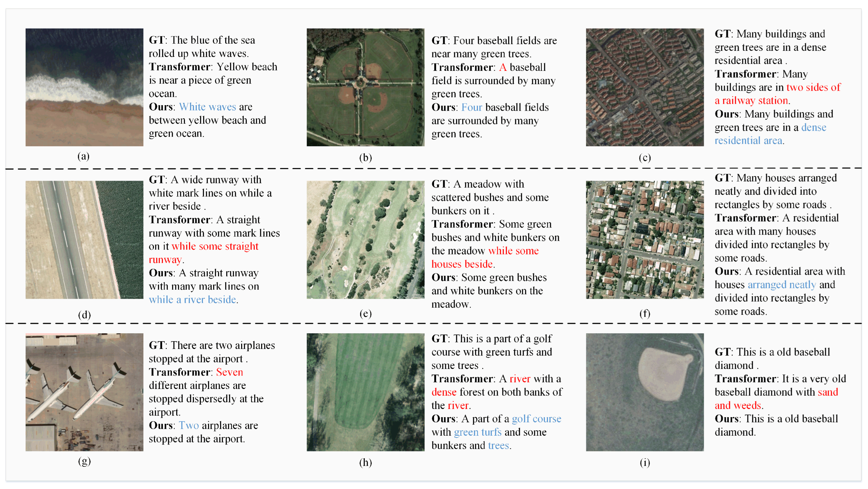Click the red 'while some straight' text

point(215,246)
